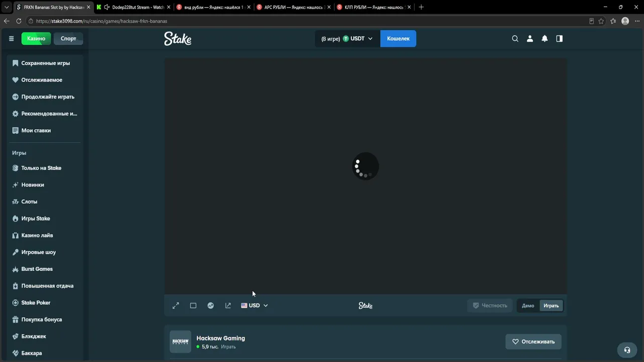The image size is (644, 362).
Task: Click the Слоты sidebar icon
Action: (15, 202)
